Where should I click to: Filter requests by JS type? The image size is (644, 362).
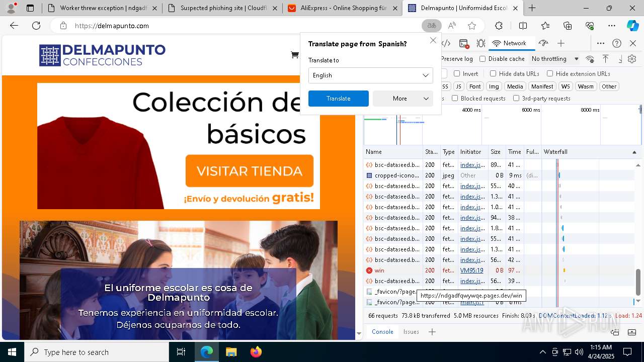coord(458,86)
